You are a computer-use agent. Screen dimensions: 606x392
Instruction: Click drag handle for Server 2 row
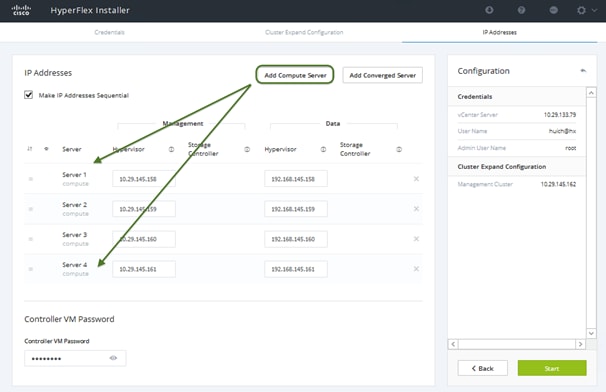[x=31, y=209]
